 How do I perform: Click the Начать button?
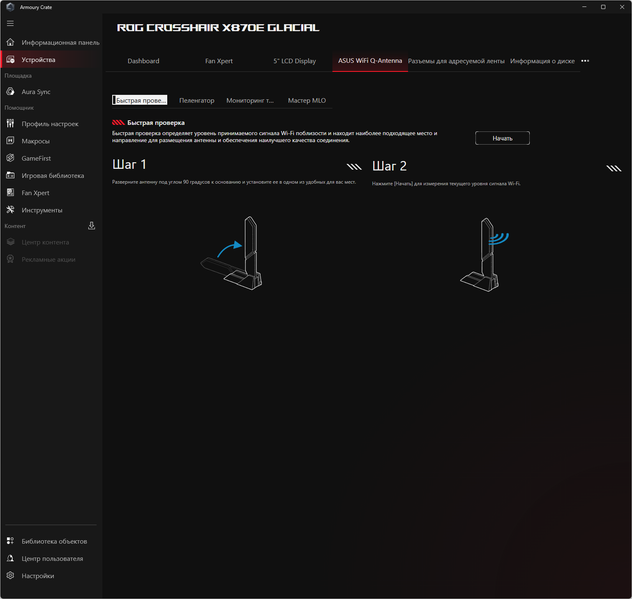pos(502,138)
